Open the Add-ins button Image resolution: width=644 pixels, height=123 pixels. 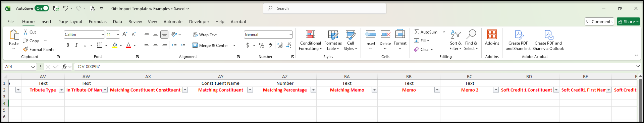click(x=492, y=38)
